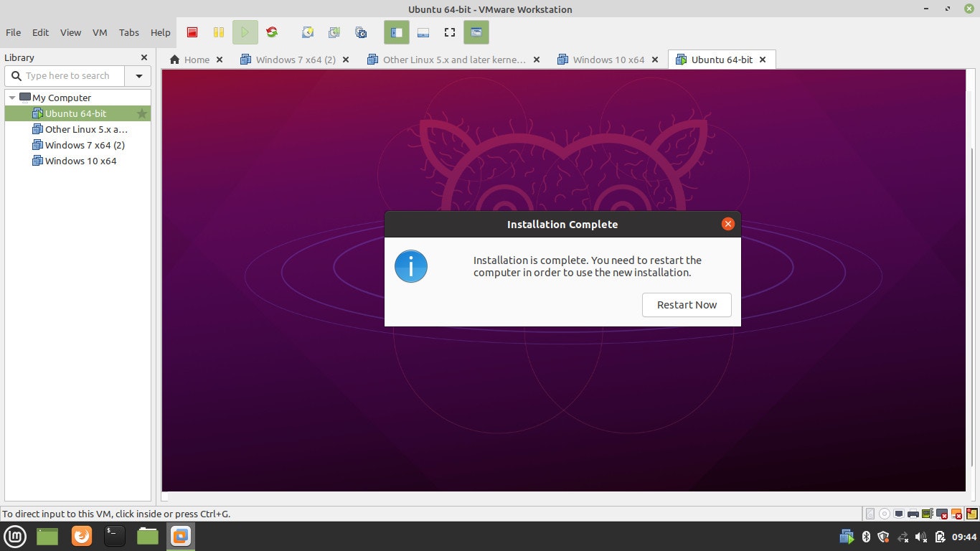Click the CD/DVD device status icon

click(885, 514)
